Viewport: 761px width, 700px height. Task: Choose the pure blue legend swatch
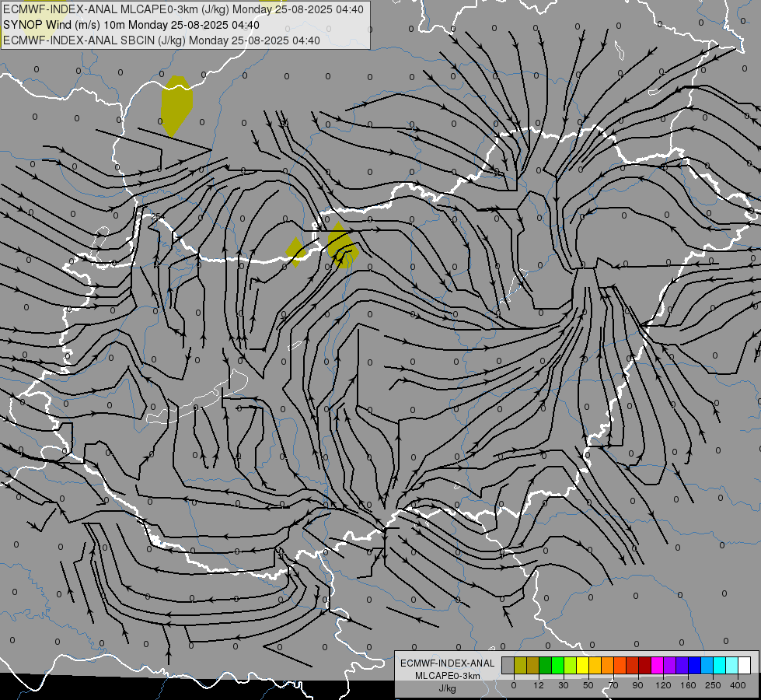click(x=695, y=665)
